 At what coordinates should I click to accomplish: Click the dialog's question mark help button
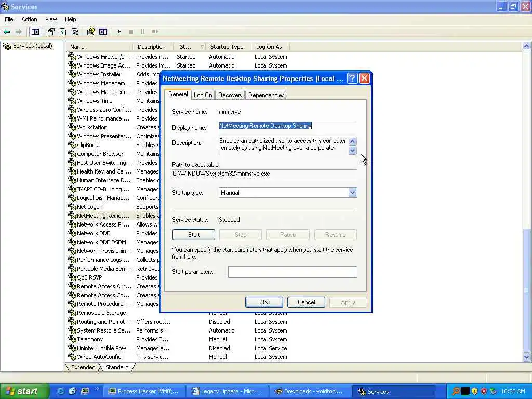pos(353,78)
